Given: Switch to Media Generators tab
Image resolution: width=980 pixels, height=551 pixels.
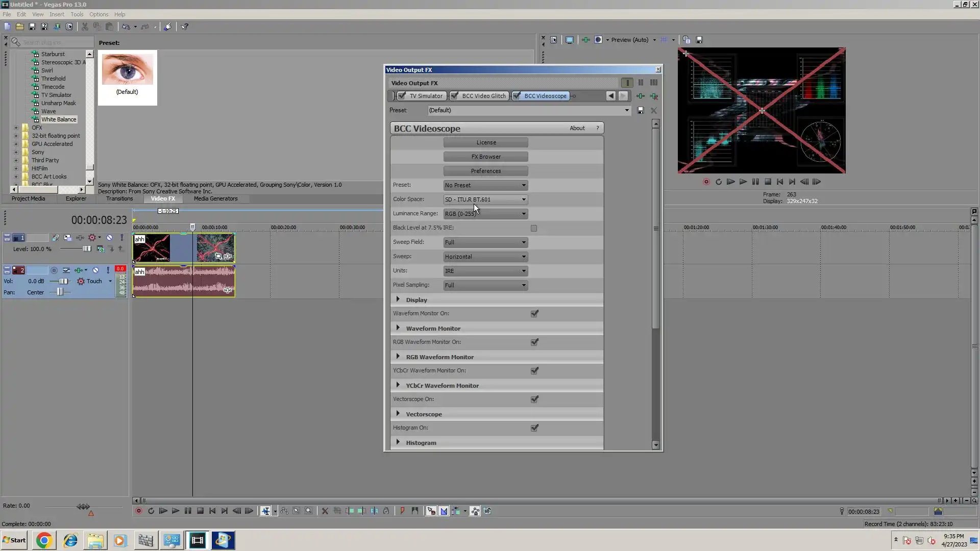Looking at the screenshot, I should (x=215, y=199).
